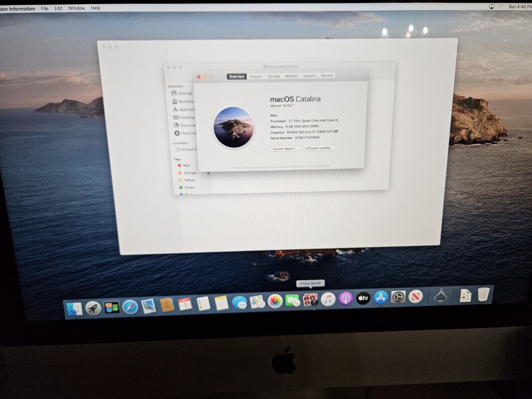532x399 pixels.
Task: Open Finder from the Dock
Action: (x=74, y=309)
